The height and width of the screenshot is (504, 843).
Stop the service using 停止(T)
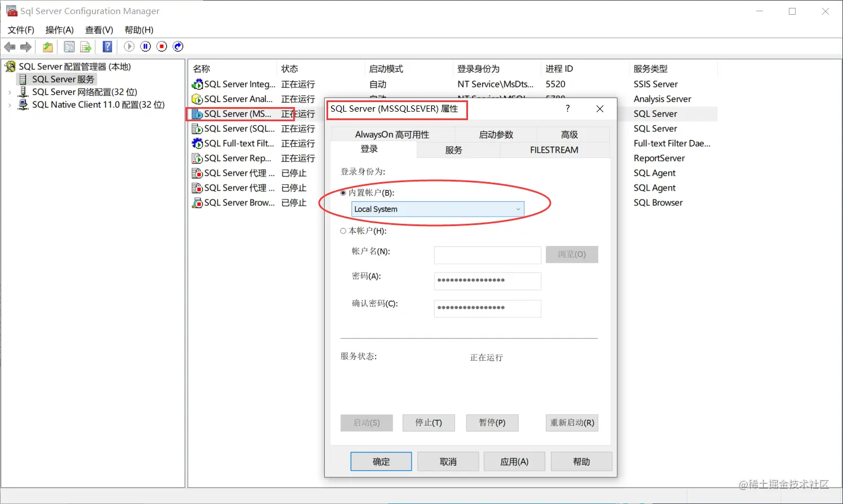pyautogui.click(x=429, y=423)
